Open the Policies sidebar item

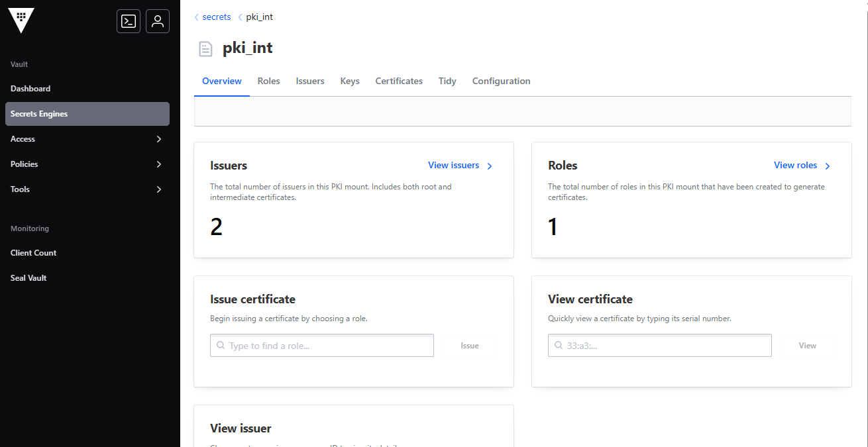pos(87,164)
